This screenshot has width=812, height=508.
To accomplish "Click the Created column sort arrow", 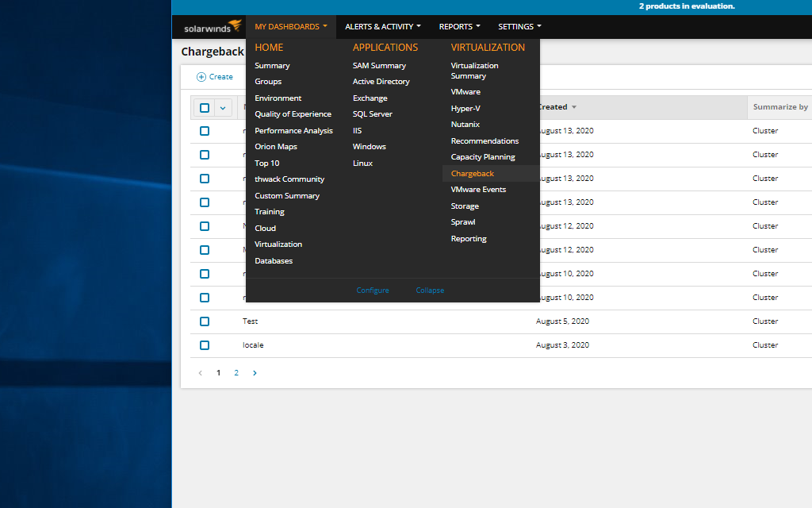I will point(574,107).
